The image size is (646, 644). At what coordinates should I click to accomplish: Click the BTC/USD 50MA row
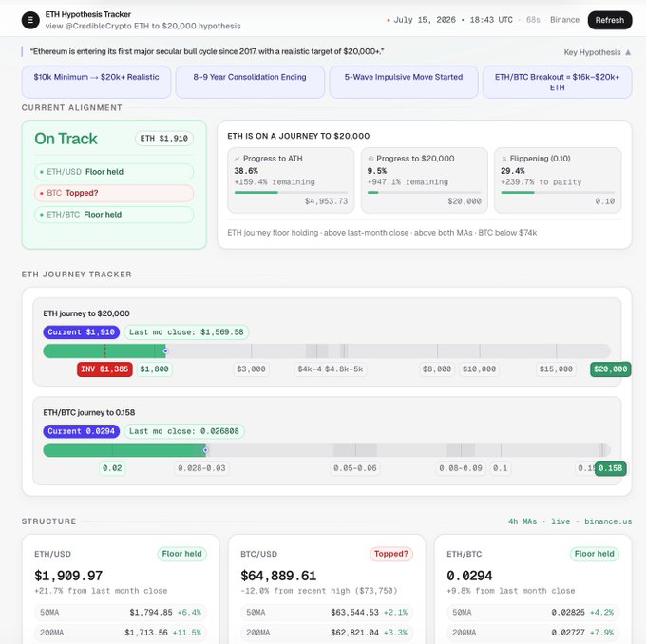pos(327,613)
